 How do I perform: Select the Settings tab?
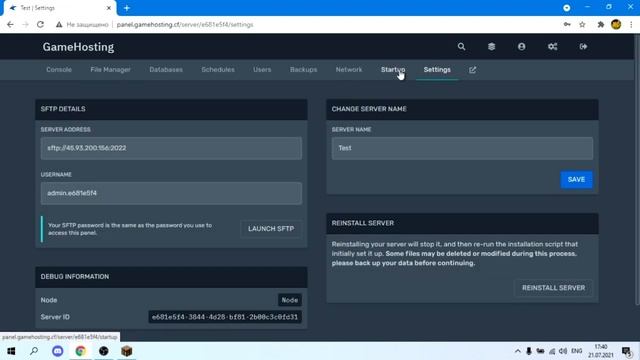[437, 70]
